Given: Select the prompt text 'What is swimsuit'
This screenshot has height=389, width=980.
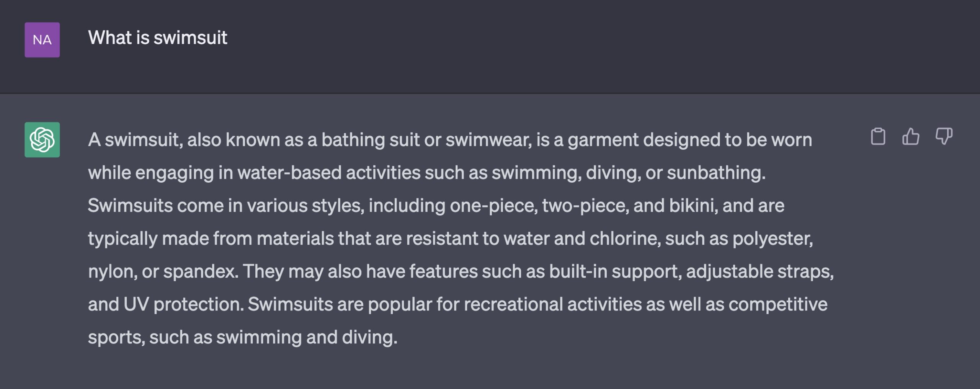Looking at the screenshot, I should 158,38.
